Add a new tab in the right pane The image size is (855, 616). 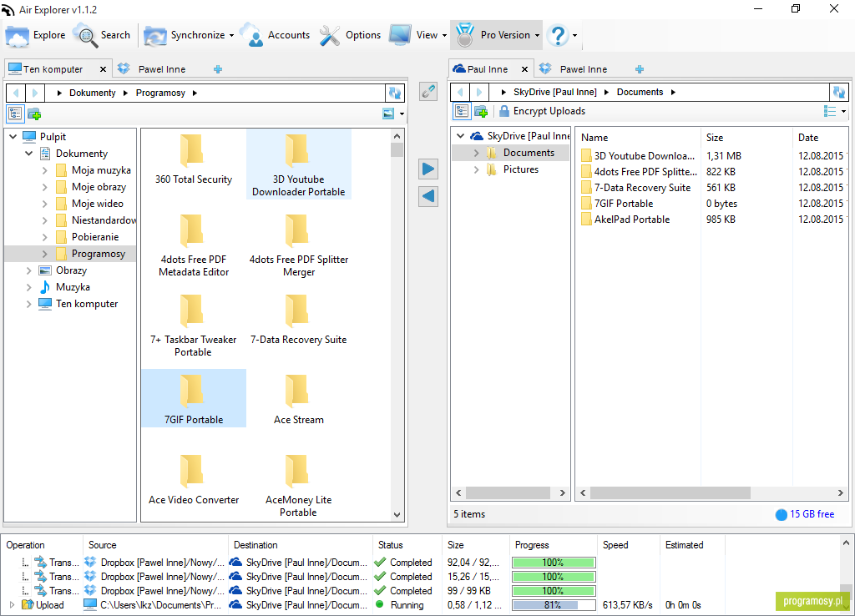640,69
